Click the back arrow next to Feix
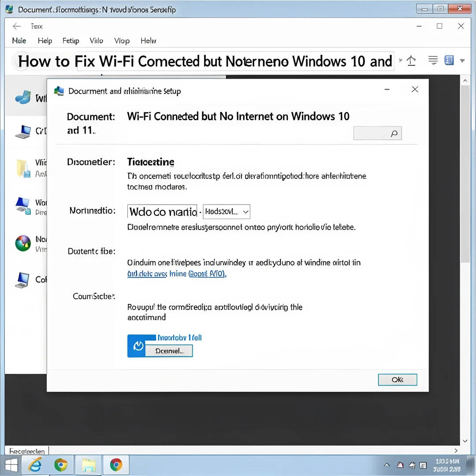This screenshot has width=476, height=476. (x=17, y=26)
